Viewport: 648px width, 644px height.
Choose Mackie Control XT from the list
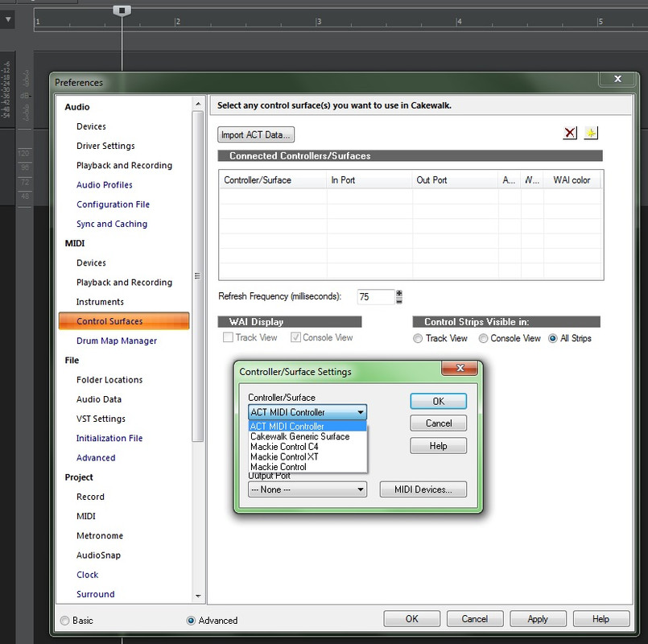(307, 456)
